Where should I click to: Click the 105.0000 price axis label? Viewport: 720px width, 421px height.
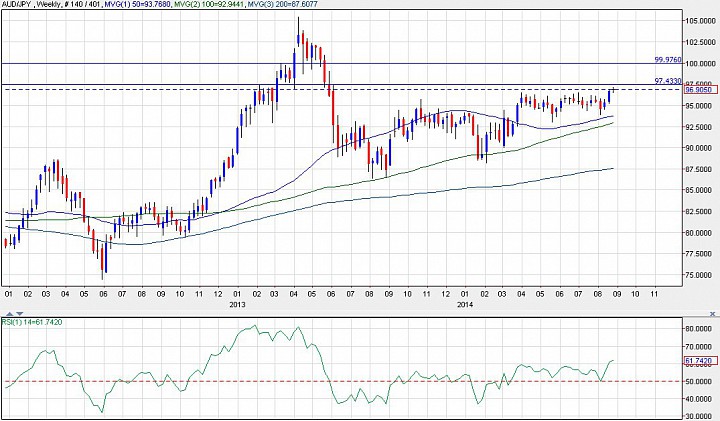700,21
